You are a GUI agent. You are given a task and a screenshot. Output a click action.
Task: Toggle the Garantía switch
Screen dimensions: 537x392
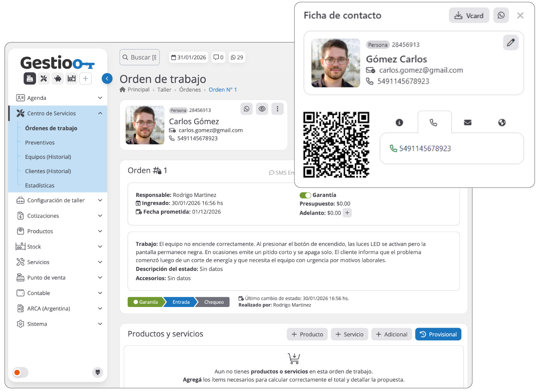(x=305, y=195)
